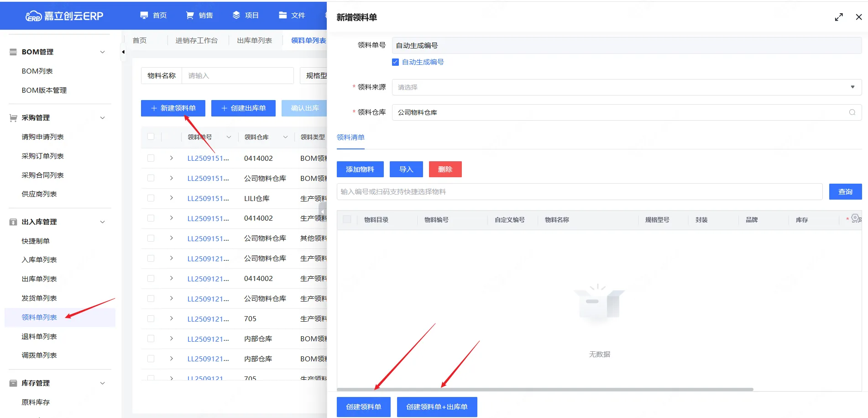Toggle select-all checkbox in material table header
This screenshot has width=868, height=418.
(347, 220)
